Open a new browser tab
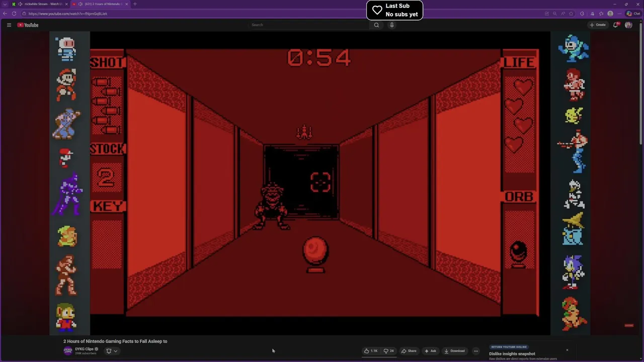This screenshot has width=644, height=362. 135,4
